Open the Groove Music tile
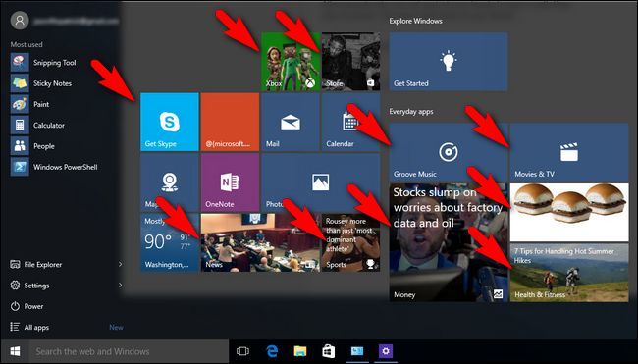 (449, 152)
